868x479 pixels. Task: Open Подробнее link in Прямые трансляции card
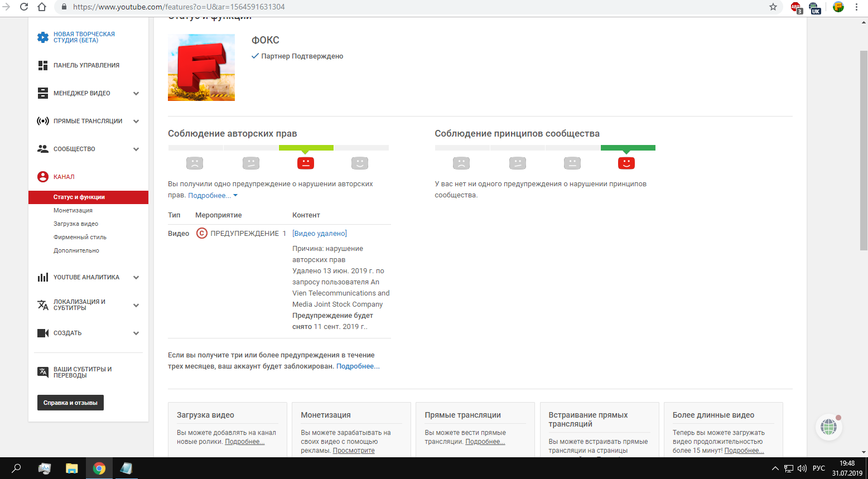point(485,442)
